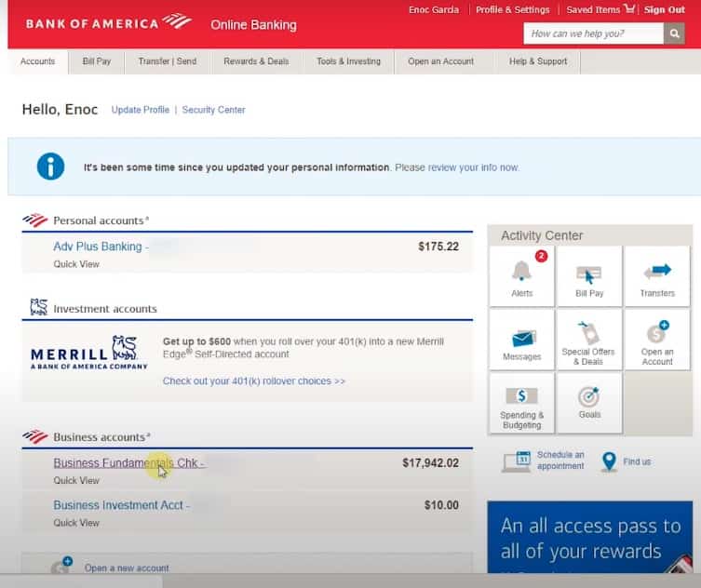The image size is (701, 588).
Task: Click the Bank of America header logo
Action: click(109, 22)
